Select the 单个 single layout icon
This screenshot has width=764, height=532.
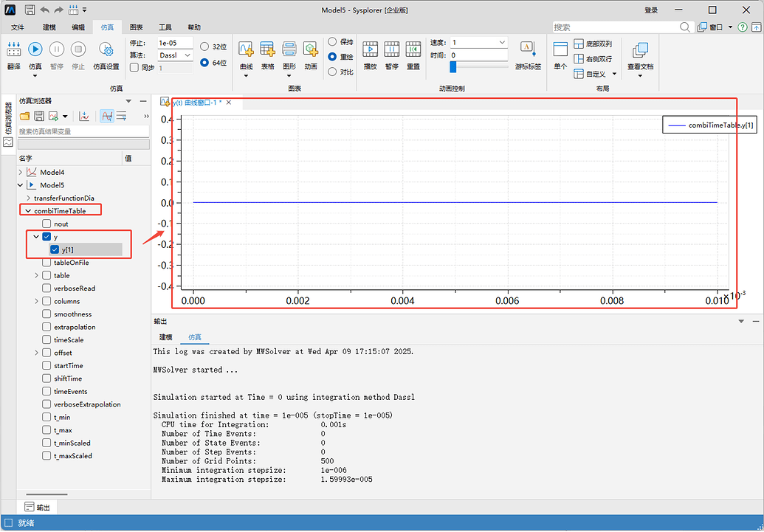tap(560, 49)
